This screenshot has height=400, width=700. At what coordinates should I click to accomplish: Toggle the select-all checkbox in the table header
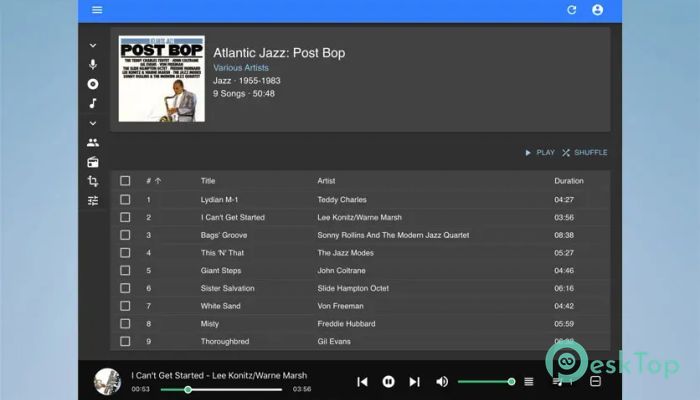125,181
